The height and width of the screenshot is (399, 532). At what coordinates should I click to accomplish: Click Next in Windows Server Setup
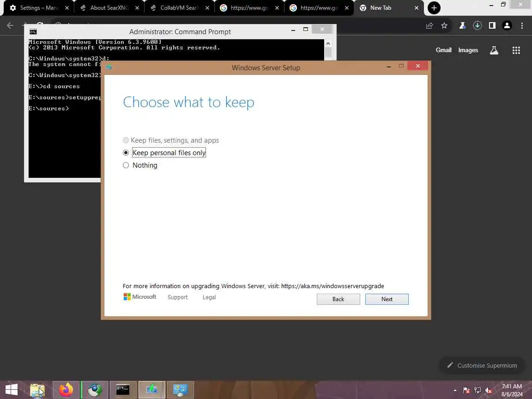(387, 299)
